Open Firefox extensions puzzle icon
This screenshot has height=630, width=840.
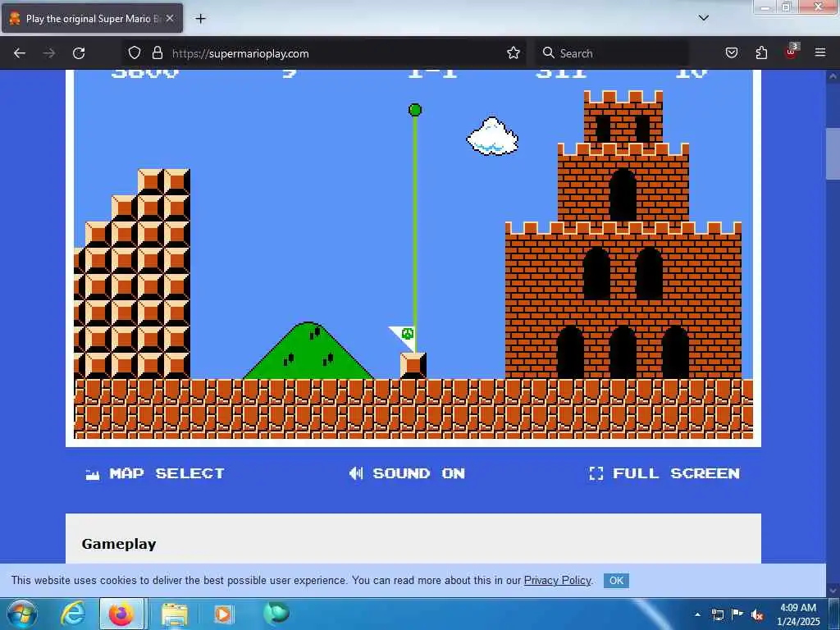tap(761, 53)
